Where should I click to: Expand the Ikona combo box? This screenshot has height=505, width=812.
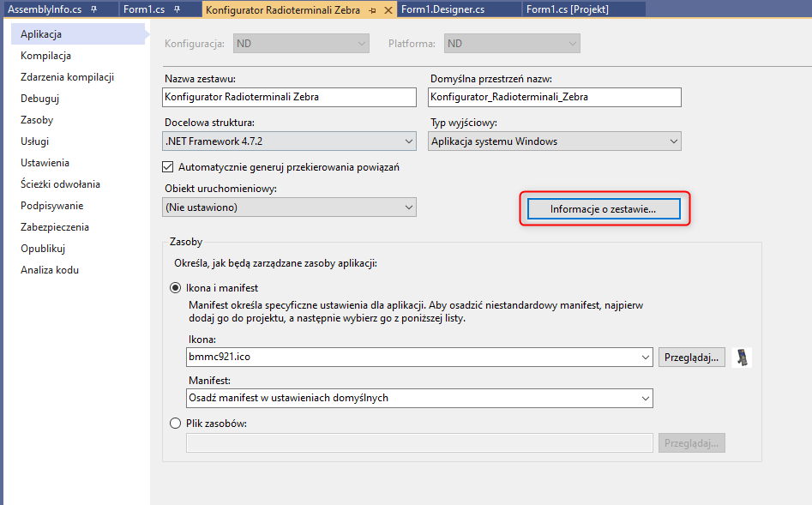644,357
